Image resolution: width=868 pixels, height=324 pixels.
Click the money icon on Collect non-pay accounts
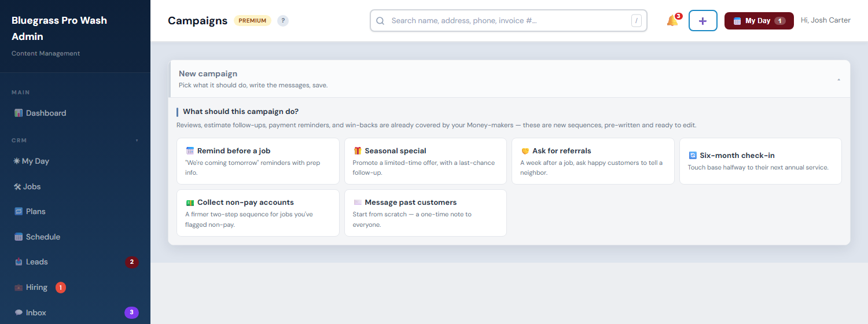190,203
